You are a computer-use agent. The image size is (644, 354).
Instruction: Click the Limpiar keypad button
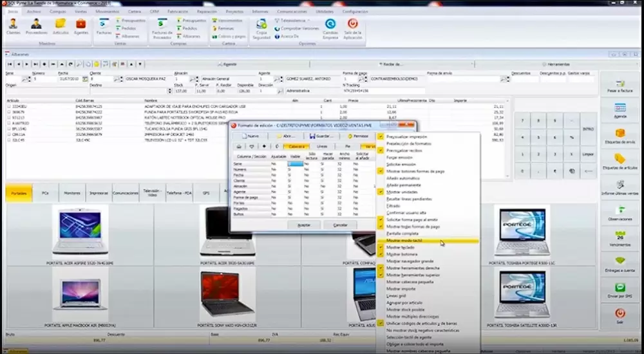click(588, 154)
